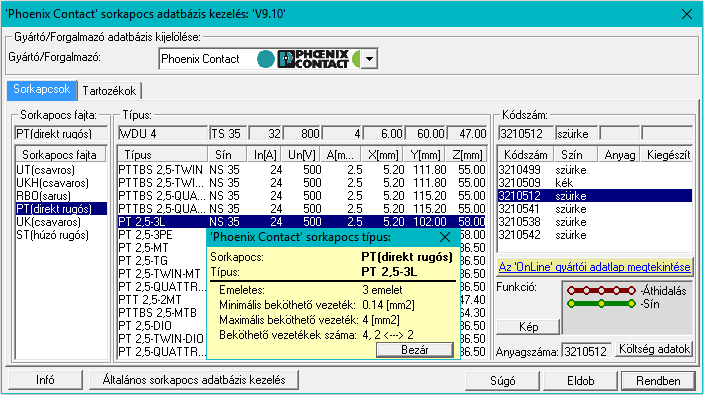Click the Súgó help button
The height and width of the screenshot is (395, 704).
coord(503,381)
